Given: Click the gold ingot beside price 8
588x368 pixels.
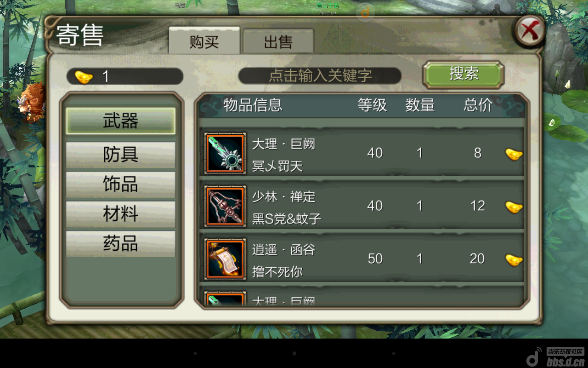Looking at the screenshot, I should tap(514, 154).
